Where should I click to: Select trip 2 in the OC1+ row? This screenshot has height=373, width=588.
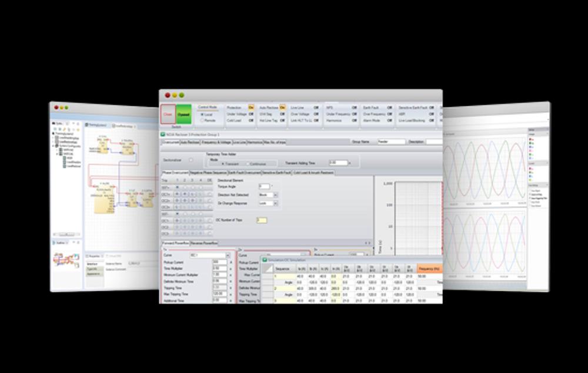click(185, 194)
